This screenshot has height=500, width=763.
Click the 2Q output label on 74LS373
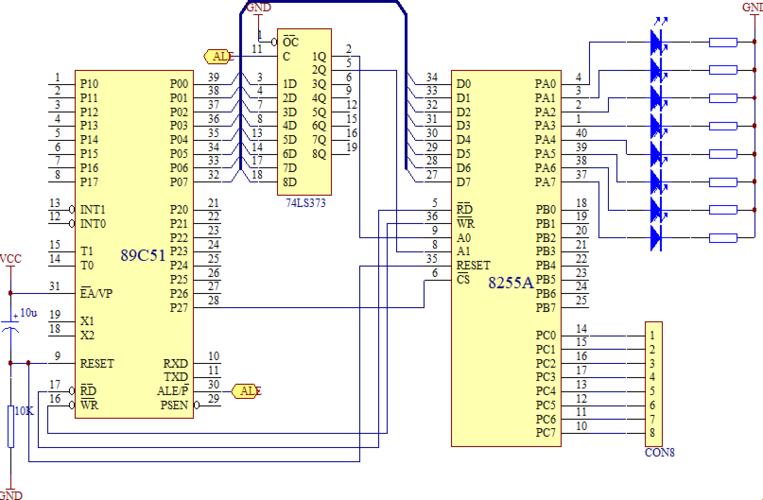319,70
